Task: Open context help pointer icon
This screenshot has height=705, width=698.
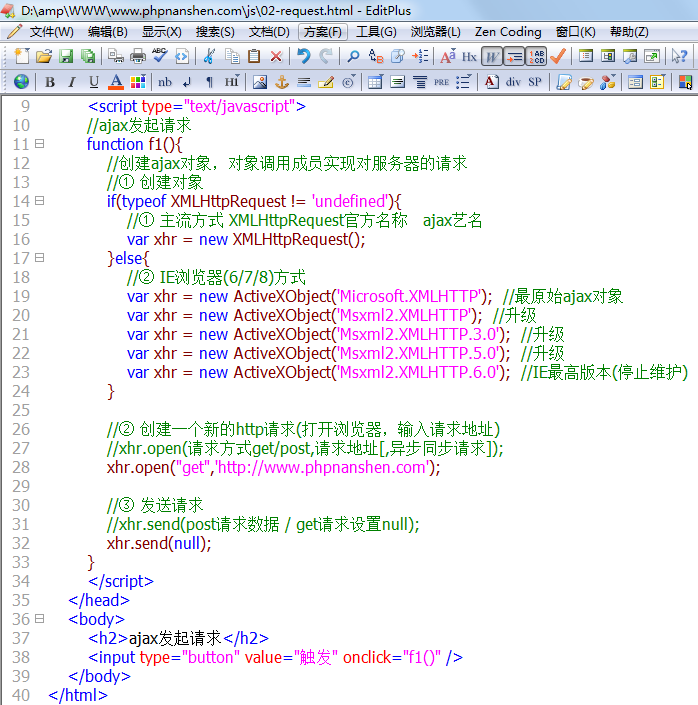Action: coord(679,56)
